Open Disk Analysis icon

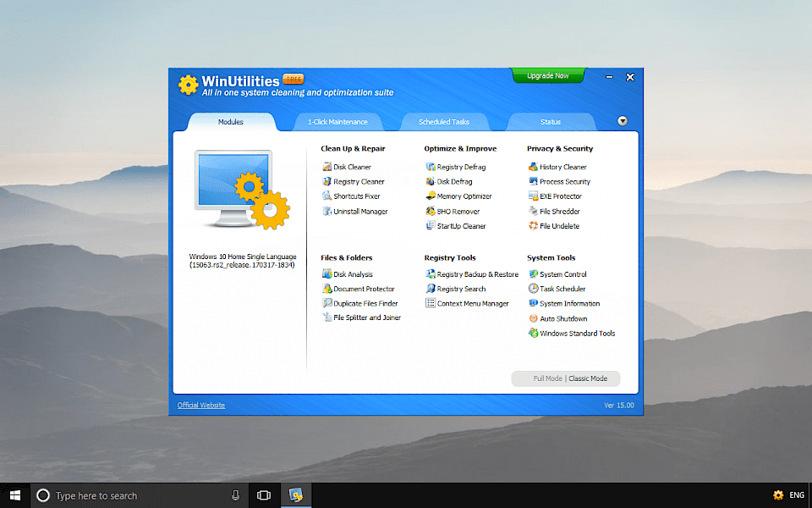[x=326, y=273]
